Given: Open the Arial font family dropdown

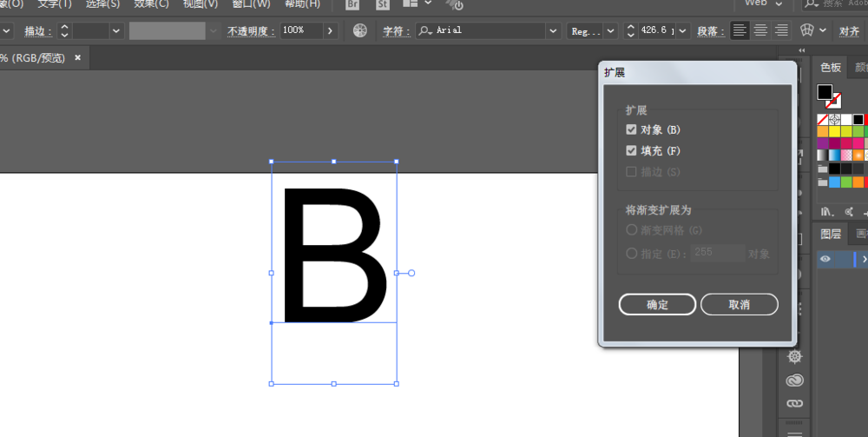Looking at the screenshot, I should [x=552, y=31].
